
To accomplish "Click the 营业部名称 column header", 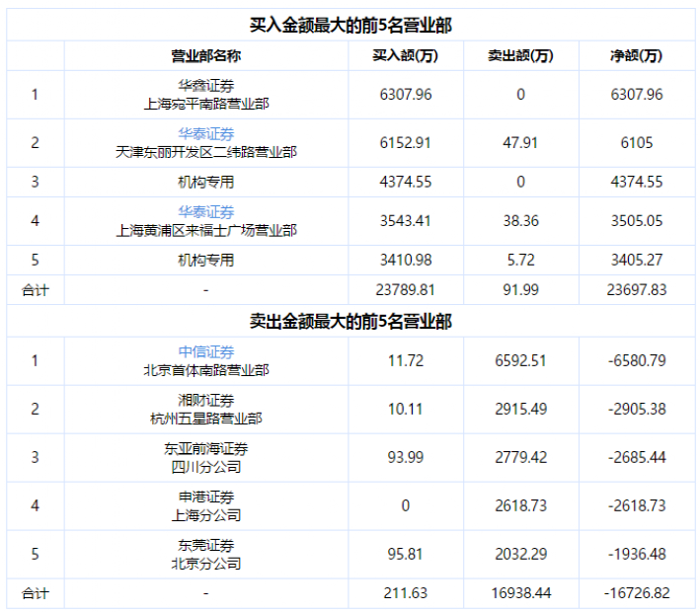I will [206, 56].
